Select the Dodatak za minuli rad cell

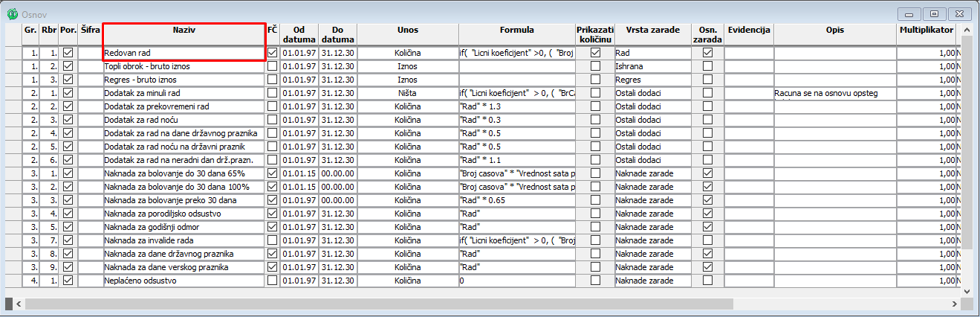click(184, 93)
